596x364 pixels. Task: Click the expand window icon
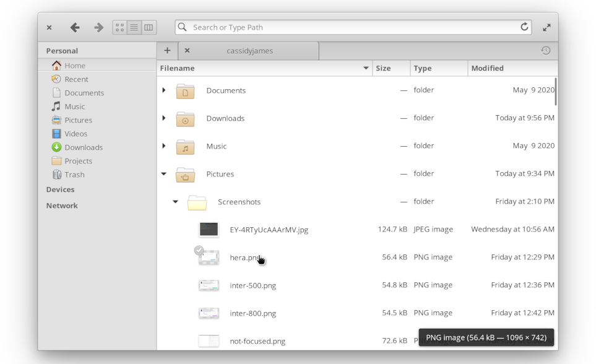(546, 27)
